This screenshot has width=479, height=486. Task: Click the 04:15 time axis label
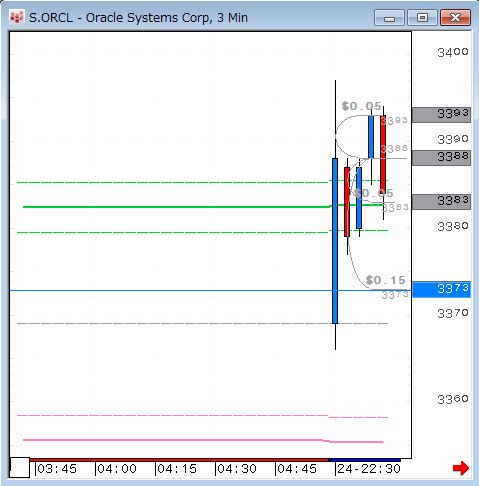(x=177, y=469)
